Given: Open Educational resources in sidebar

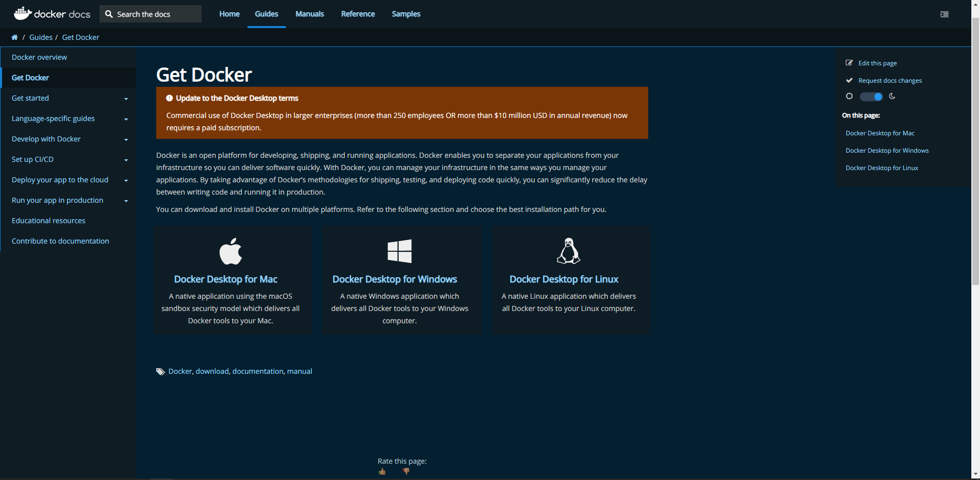Looking at the screenshot, I should [x=48, y=221].
